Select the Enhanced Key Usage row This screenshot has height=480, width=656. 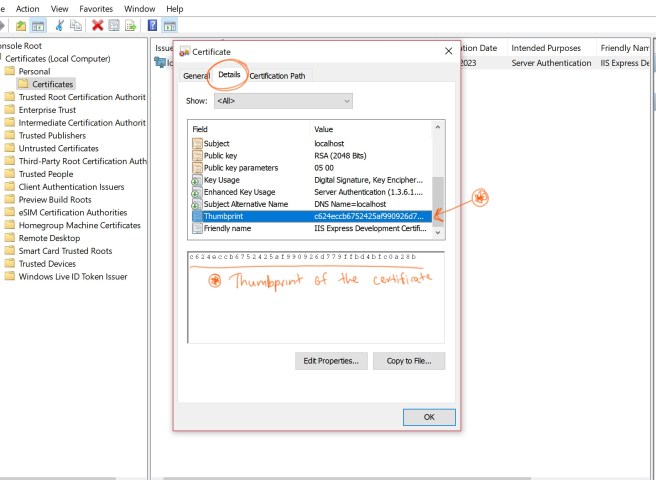point(311,192)
